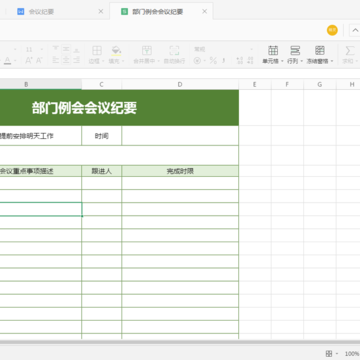Open the font size 11 dropdown

[x=42, y=49]
